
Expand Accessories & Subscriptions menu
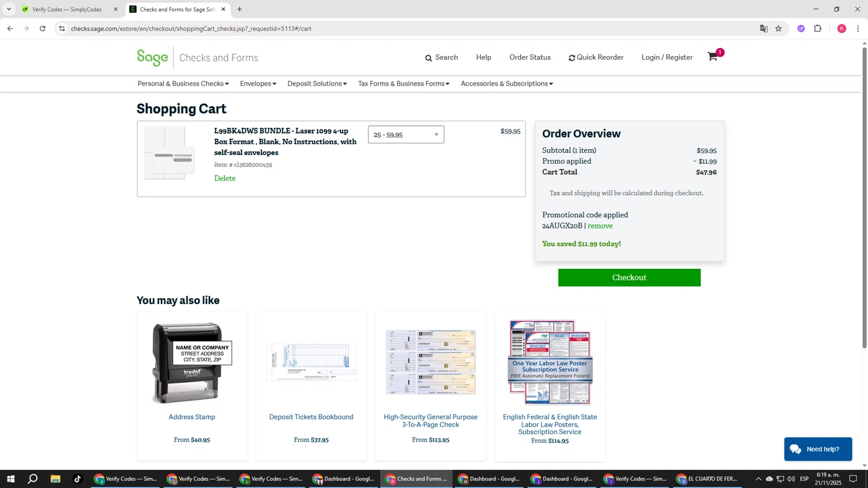pos(507,84)
